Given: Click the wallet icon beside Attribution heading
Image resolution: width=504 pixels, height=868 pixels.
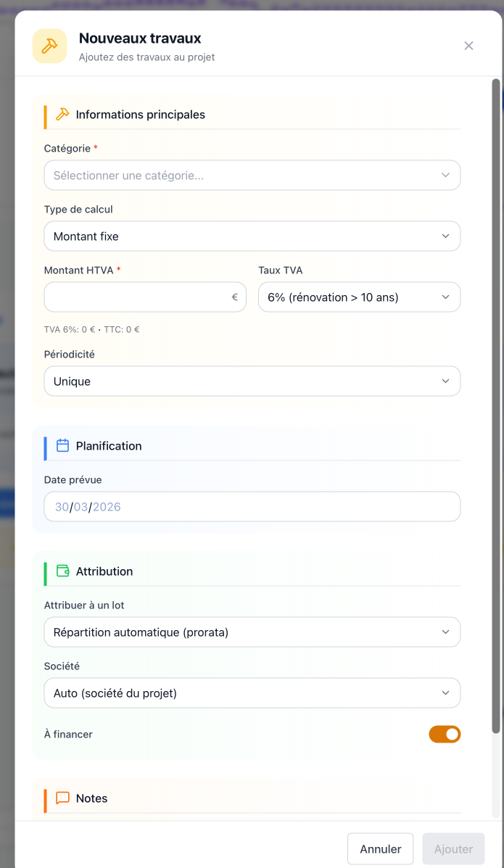Looking at the screenshot, I should tap(62, 571).
